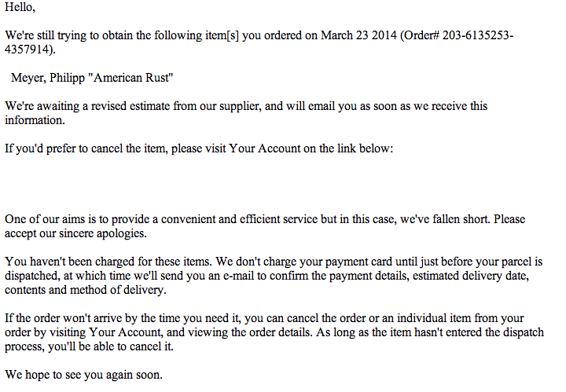Click the "contents and method of delivery." line
566x392 pixels.
tap(86, 290)
